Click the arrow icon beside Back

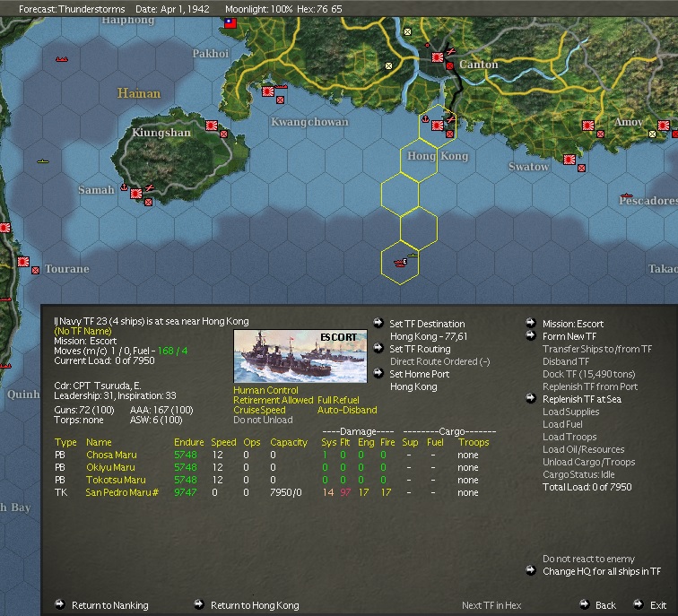[x=584, y=604]
